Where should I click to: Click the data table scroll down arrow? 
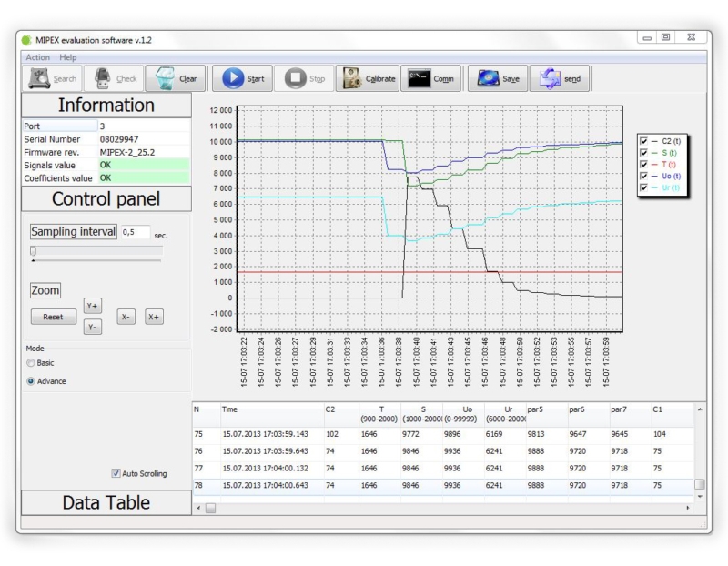coord(700,496)
